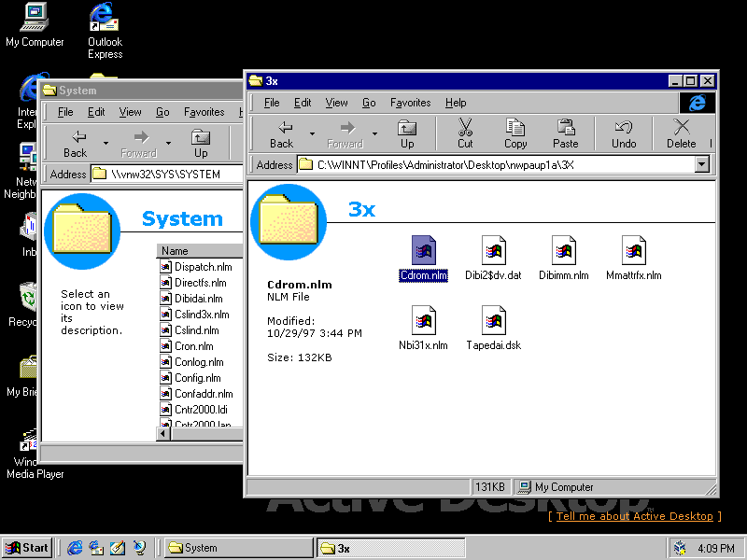Open the My Computer desktop icon

click(x=35, y=25)
